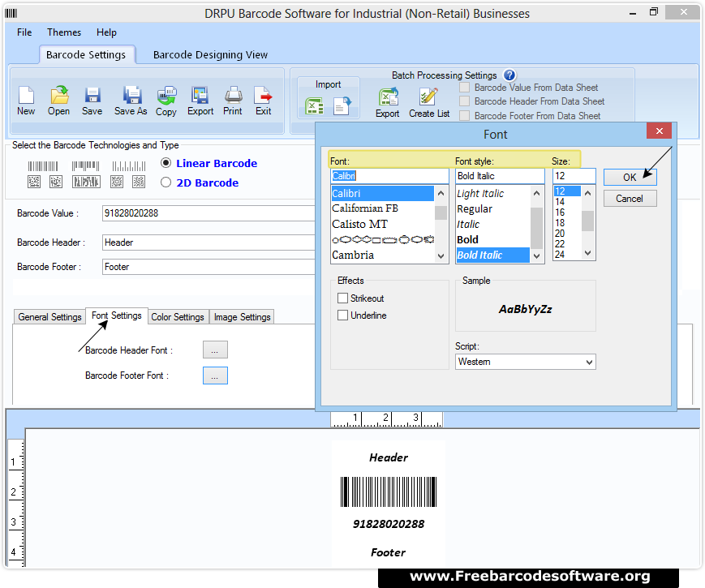This screenshot has height=588, width=705.
Task: Click the Exit icon
Action: (x=263, y=95)
